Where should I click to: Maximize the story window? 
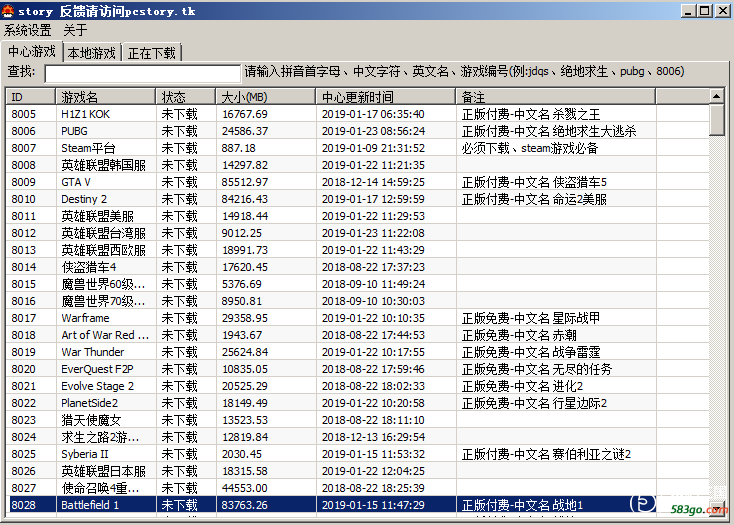point(705,11)
